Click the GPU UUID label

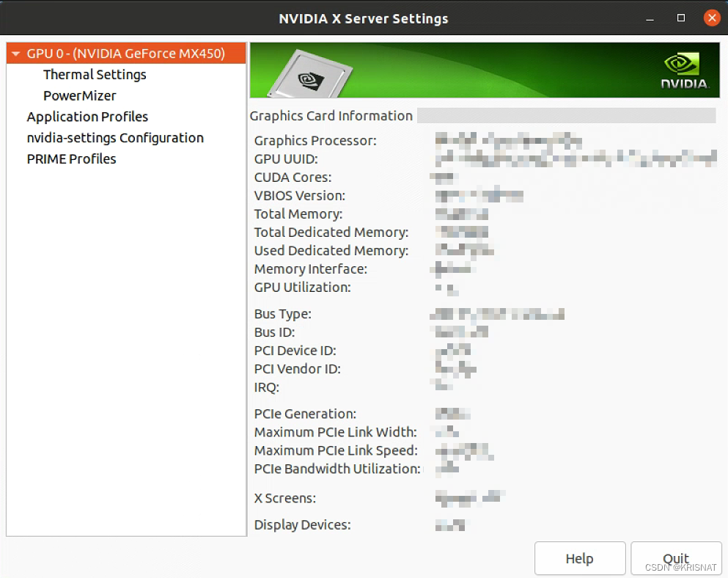pyautogui.click(x=286, y=159)
